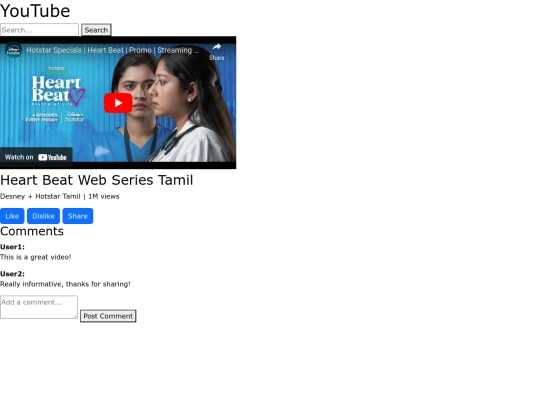Click the YouTube logo in Watch on bar
Screen dimensions: 540x405
coord(52,157)
